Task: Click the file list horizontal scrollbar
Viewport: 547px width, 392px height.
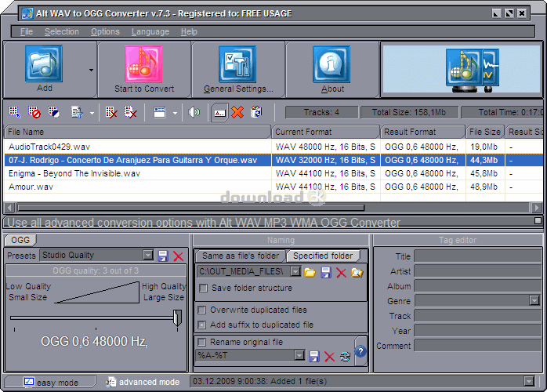Action: (190, 208)
